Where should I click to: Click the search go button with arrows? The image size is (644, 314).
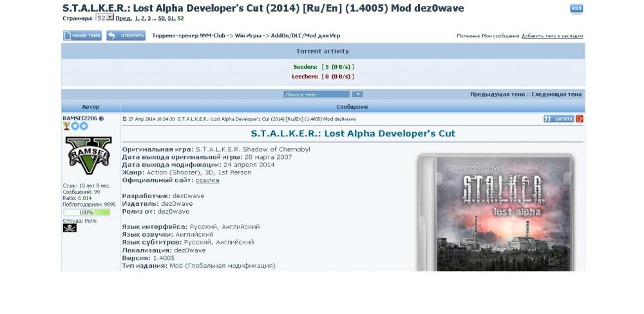(357, 94)
